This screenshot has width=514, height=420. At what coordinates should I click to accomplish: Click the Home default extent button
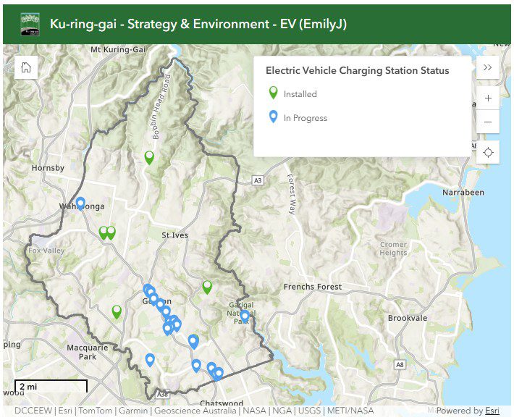pos(26,67)
